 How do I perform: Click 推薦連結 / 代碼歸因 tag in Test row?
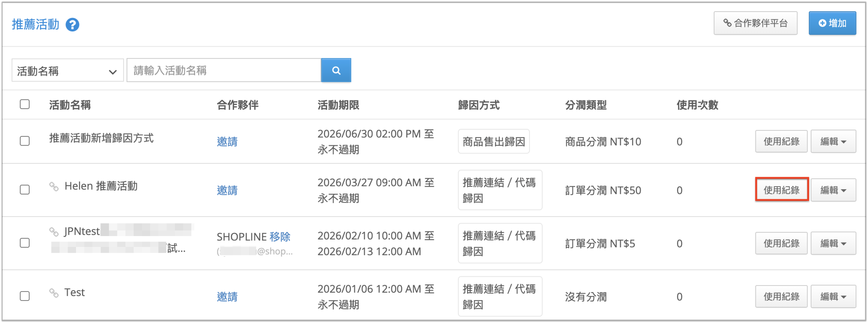tap(500, 297)
